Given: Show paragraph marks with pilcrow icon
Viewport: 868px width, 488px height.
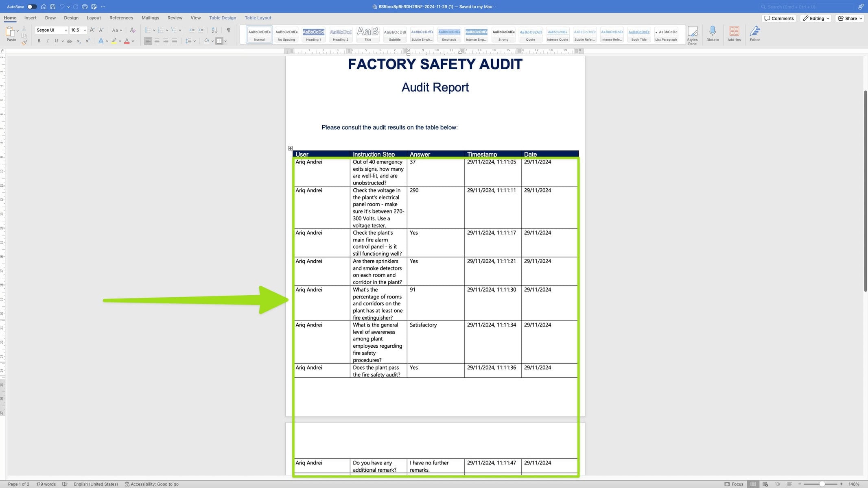Looking at the screenshot, I should click(228, 30).
